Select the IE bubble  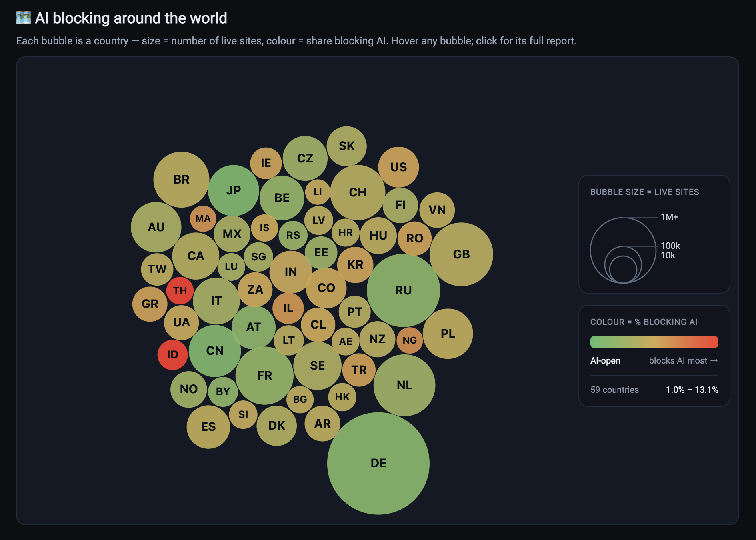(266, 163)
